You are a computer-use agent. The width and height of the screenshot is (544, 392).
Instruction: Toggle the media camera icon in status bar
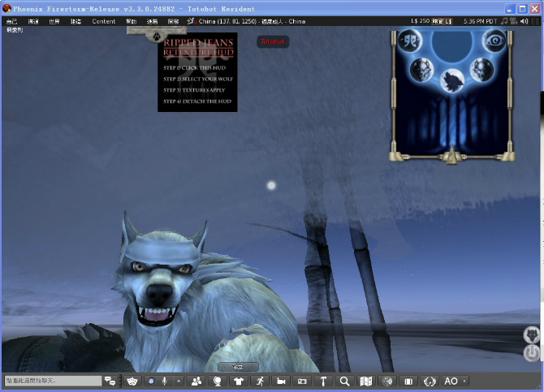point(514,21)
